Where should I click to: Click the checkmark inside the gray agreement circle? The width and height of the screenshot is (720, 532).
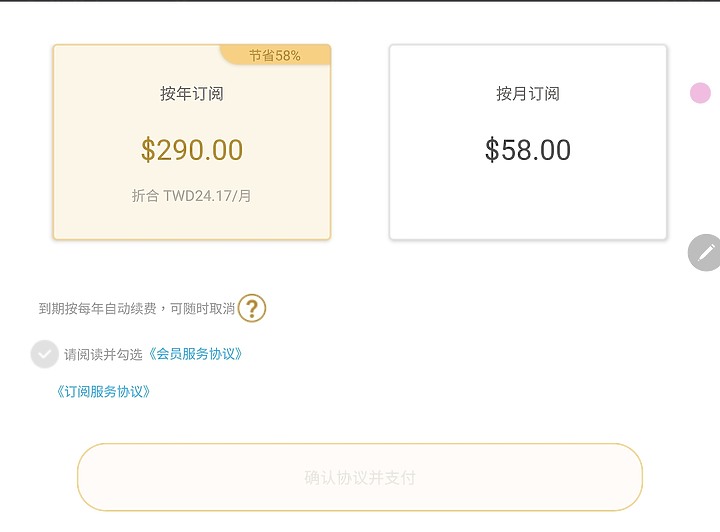[x=45, y=354]
